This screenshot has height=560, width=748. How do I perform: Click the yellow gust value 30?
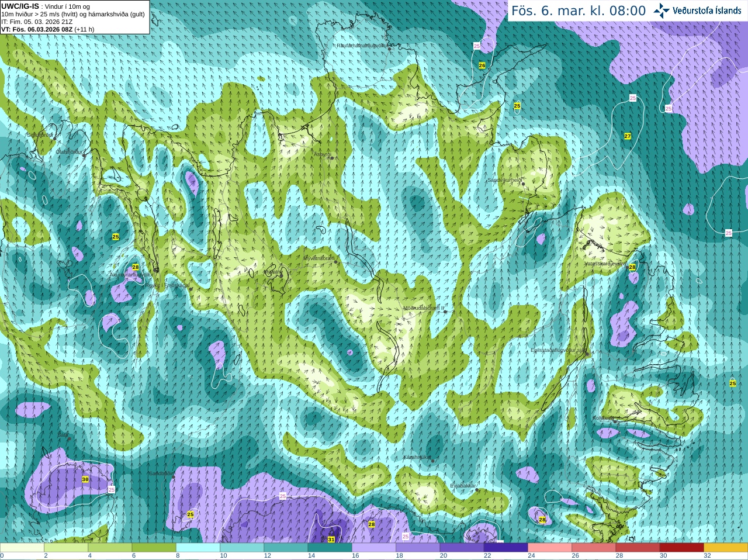(x=85, y=479)
